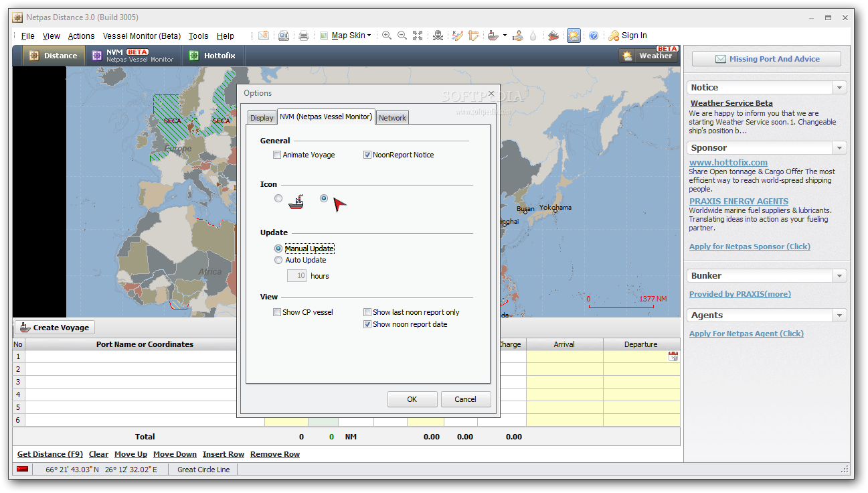Click the bunker oil drop icon
This screenshot has width=868, height=493.
pyautogui.click(x=533, y=36)
